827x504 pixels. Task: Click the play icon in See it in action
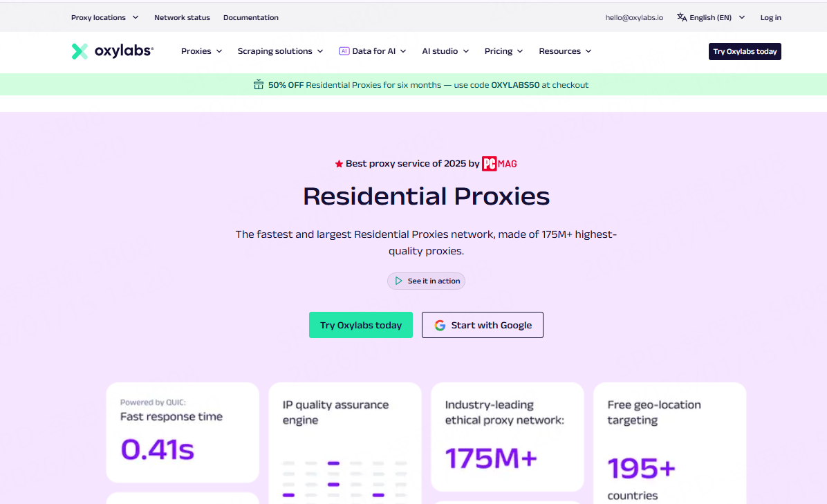(x=398, y=281)
